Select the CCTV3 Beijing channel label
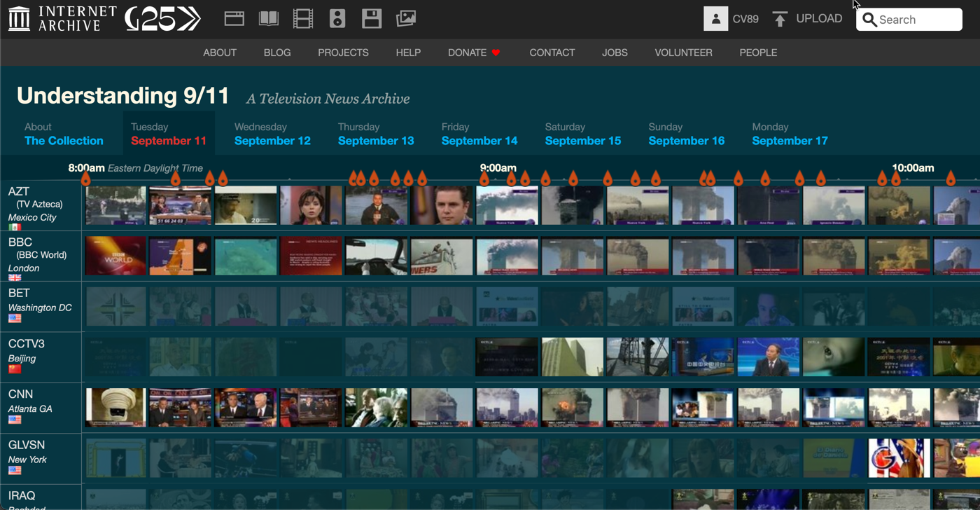This screenshot has height=510, width=980. [27, 351]
